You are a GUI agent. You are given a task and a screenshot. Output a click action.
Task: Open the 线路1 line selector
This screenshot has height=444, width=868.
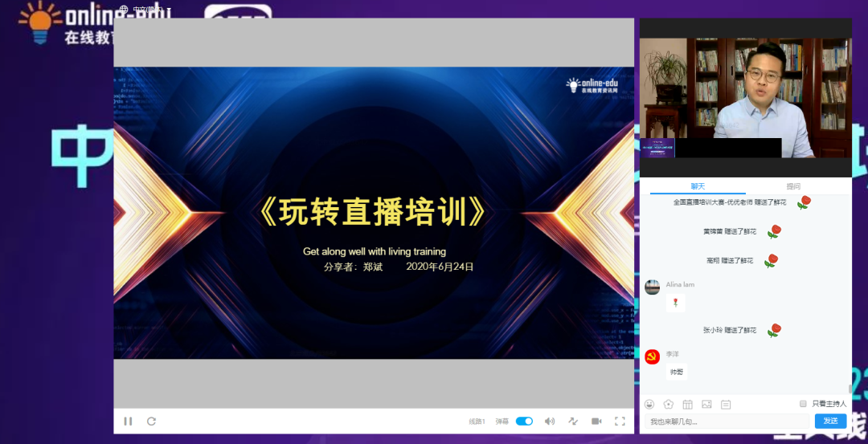477,422
